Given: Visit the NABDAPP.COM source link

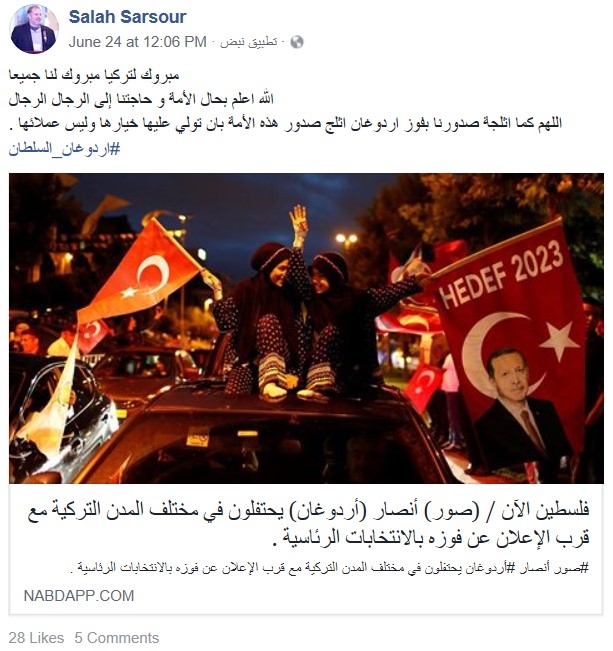Looking at the screenshot, I should tap(79, 596).
